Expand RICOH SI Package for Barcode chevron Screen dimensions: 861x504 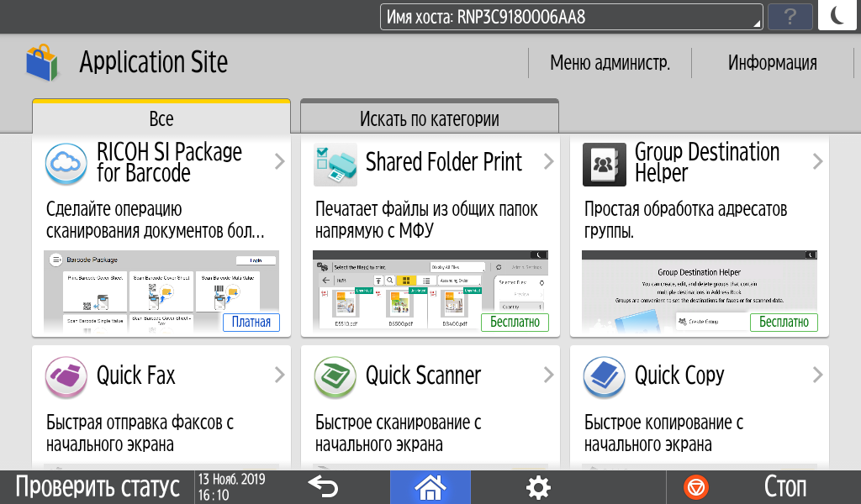279,162
